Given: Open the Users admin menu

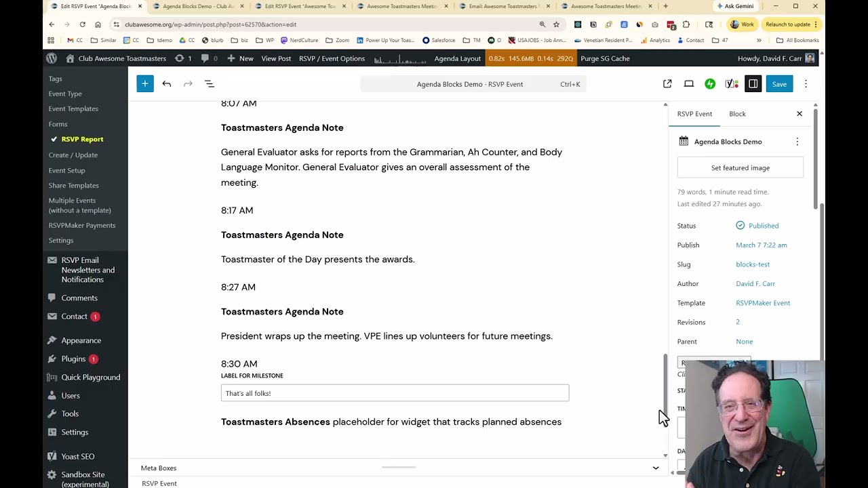Looking at the screenshot, I should tap(71, 396).
